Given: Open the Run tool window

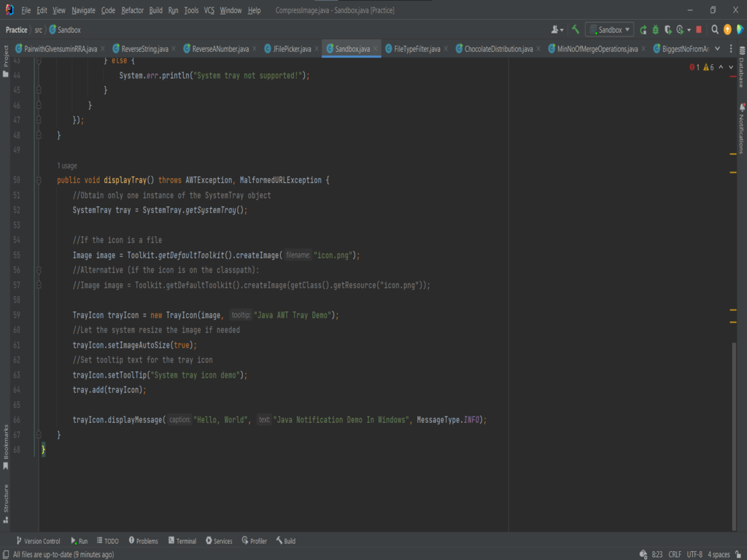Looking at the screenshot, I should pos(79,541).
